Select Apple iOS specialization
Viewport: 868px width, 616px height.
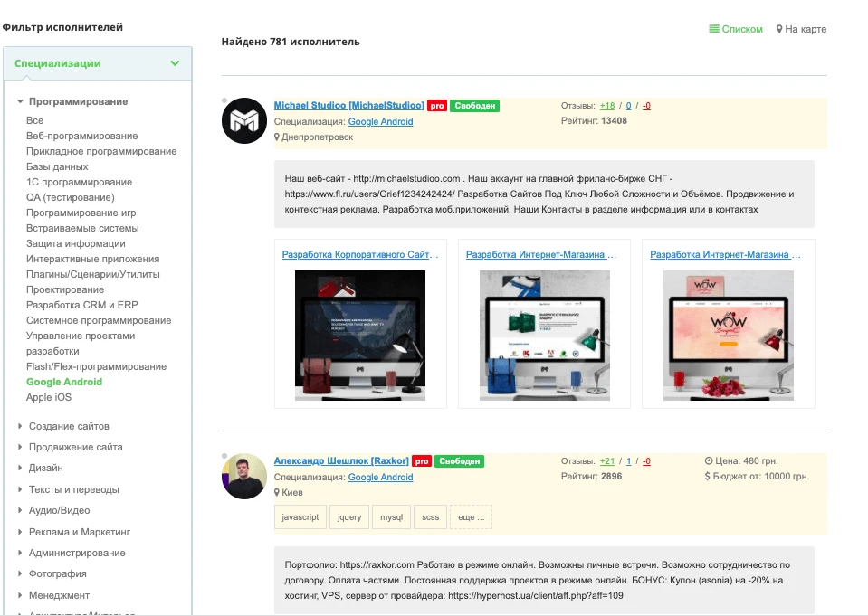click(49, 397)
